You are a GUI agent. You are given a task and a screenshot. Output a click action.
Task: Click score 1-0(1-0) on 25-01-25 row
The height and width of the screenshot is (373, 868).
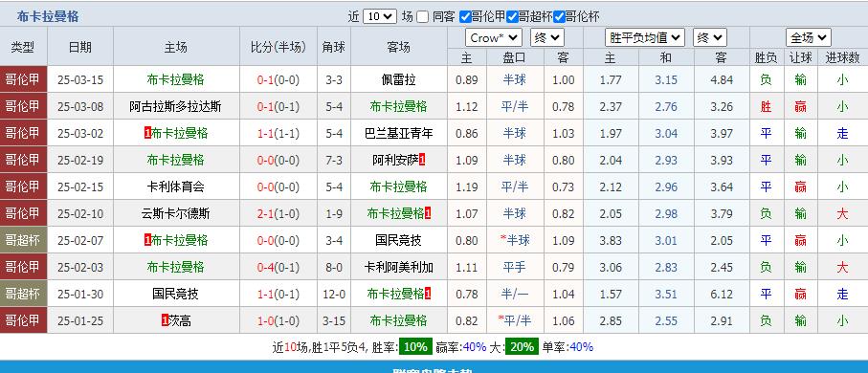278,321
